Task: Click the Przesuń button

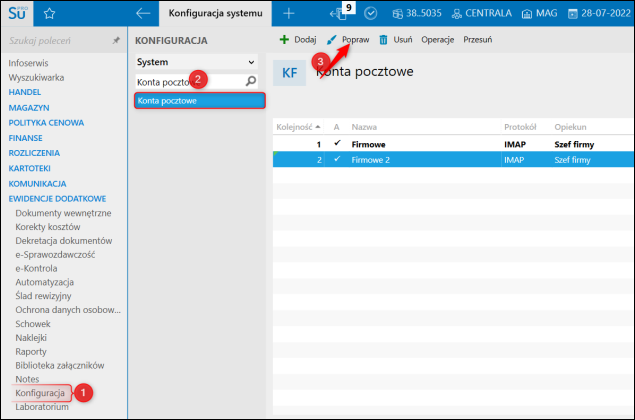Action: click(x=477, y=40)
